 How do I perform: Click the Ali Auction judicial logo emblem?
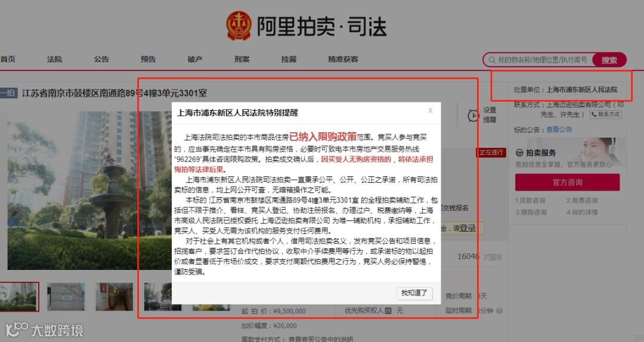tap(239, 26)
